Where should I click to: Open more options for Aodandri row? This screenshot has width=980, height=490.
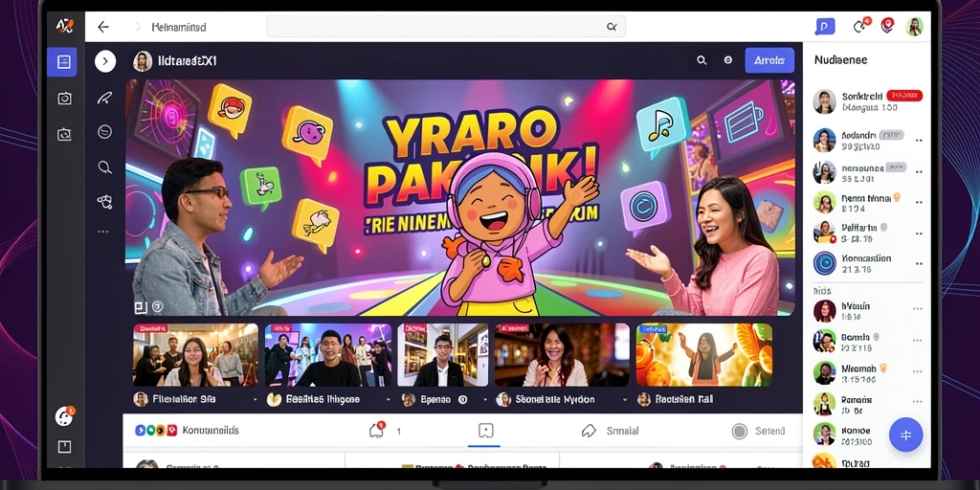[x=918, y=141]
